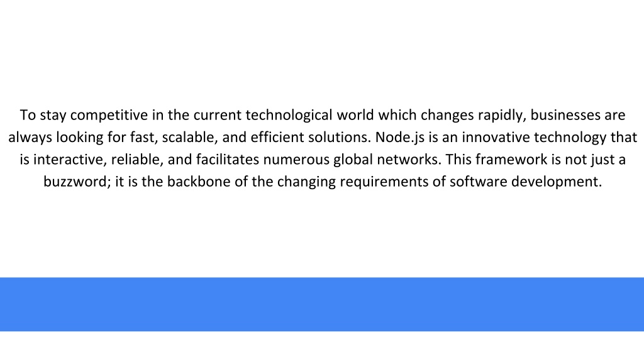Click the word "scalable," in second line
Screen dimensions: 644x362
[190, 137]
